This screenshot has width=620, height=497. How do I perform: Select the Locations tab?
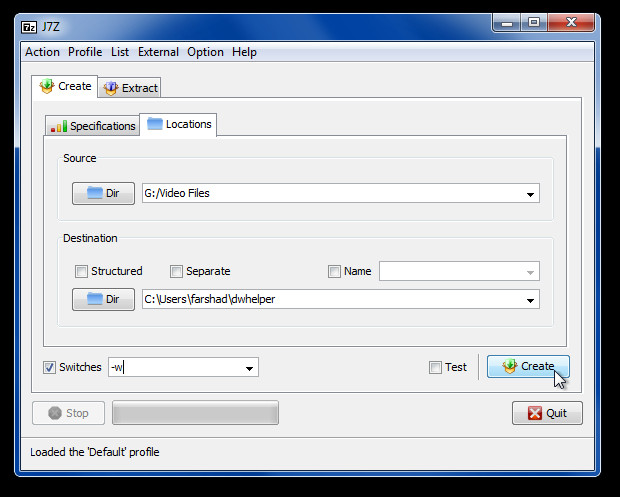pyautogui.click(x=178, y=124)
